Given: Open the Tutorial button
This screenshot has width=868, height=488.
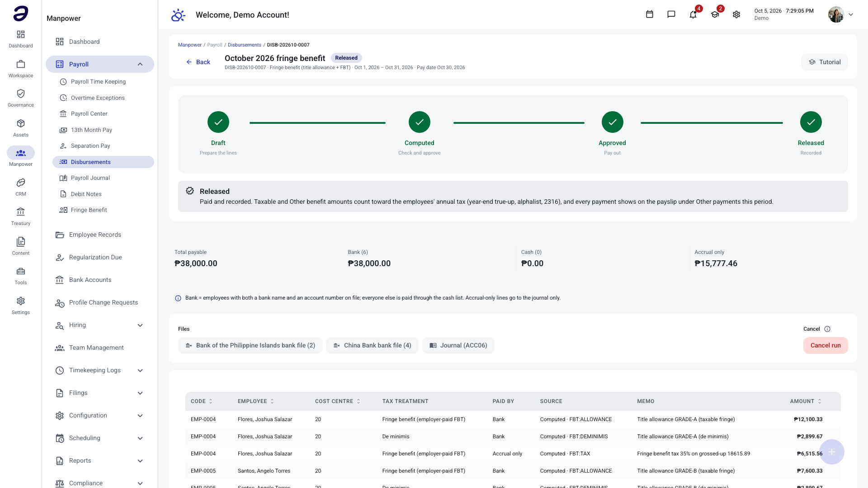Looking at the screenshot, I should [825, 62].
